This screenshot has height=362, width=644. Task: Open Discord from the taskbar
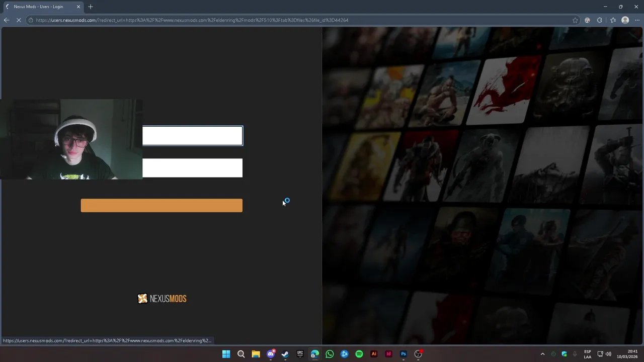coord(271,354)
